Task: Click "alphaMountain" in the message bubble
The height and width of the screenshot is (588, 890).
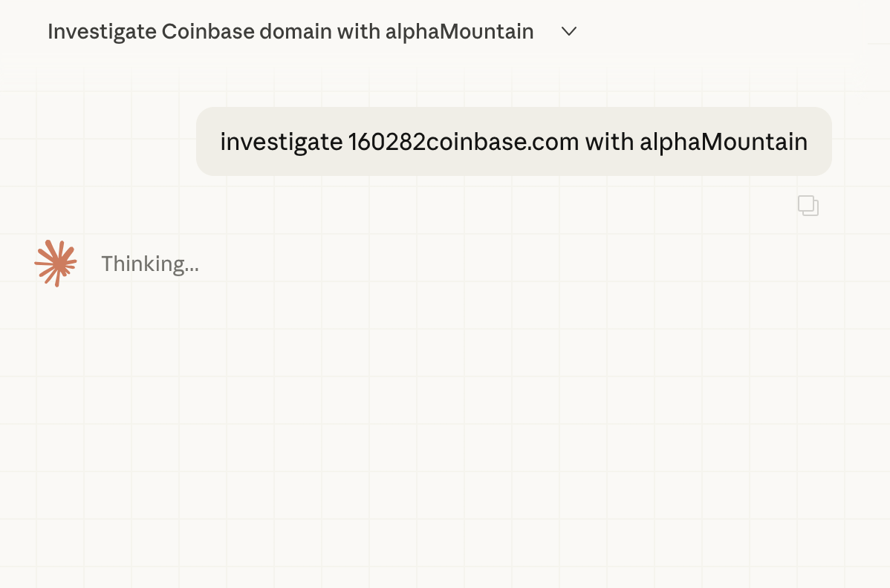Action: coord(724,141)
